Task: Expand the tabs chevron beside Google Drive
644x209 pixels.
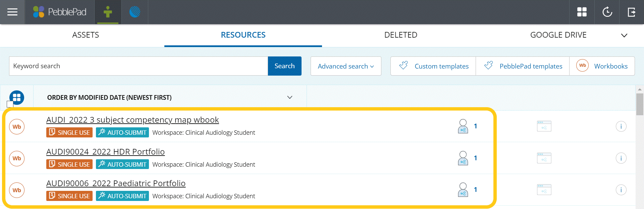Action: [x=624, y=35]
